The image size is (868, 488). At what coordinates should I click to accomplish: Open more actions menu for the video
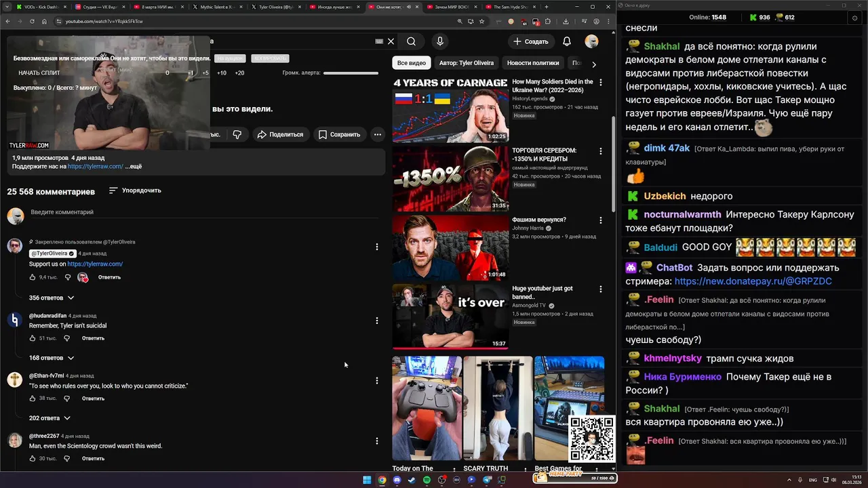pyautogui.click(x=378, y=134)
